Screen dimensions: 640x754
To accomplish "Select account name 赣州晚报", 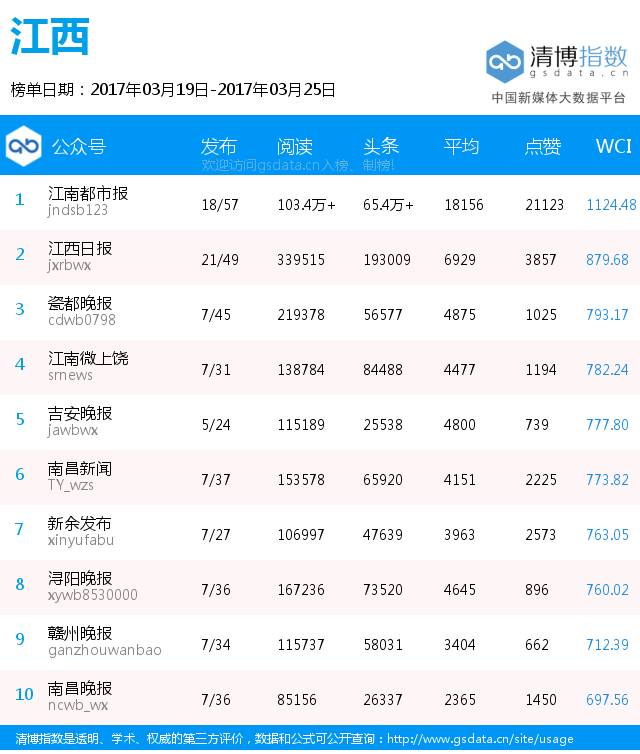I will click(80, 633).
